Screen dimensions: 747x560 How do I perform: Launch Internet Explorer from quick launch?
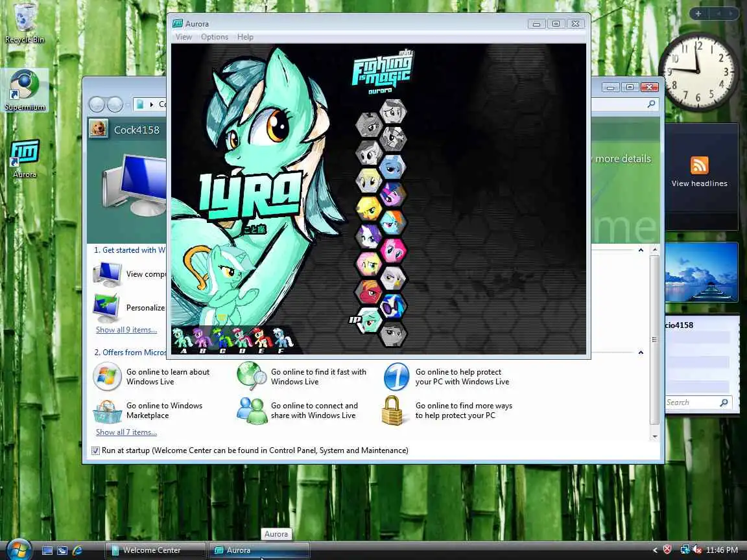click(77, 550)
